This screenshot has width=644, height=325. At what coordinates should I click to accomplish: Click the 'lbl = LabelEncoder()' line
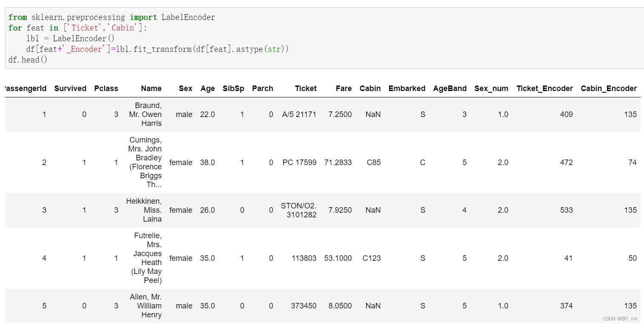70,38
